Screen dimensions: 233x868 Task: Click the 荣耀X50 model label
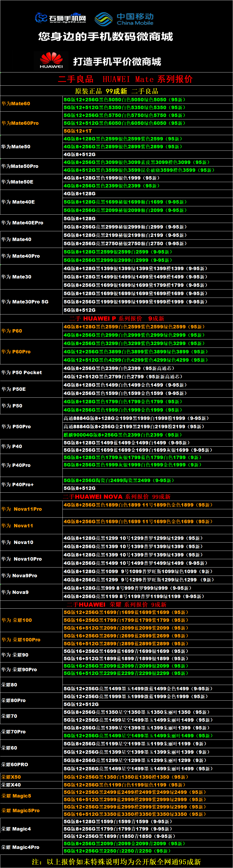(11, 777)
